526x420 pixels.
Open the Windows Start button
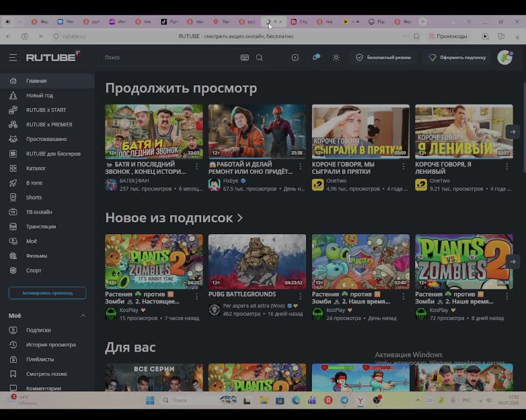click(150, 400)
